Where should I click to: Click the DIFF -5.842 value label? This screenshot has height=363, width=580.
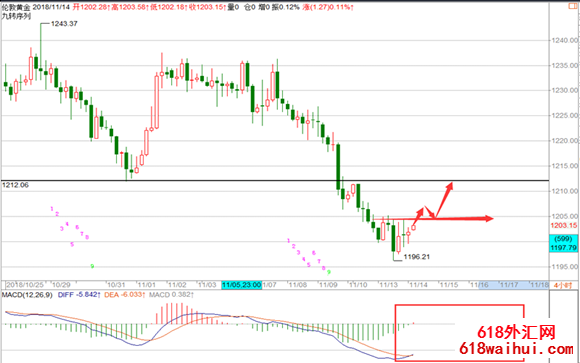(79, 295)
